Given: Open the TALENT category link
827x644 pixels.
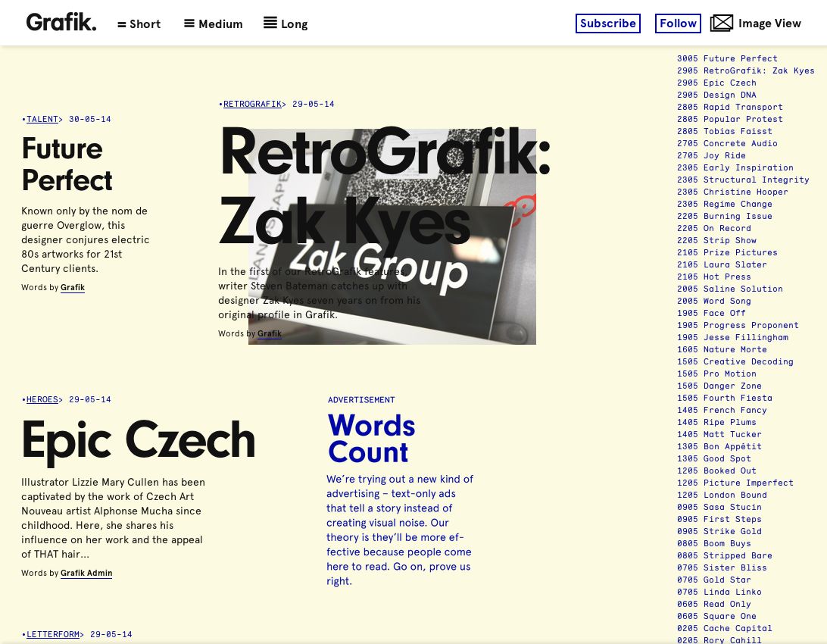Looking at the screenshot, I should click(x=42, y=119).
